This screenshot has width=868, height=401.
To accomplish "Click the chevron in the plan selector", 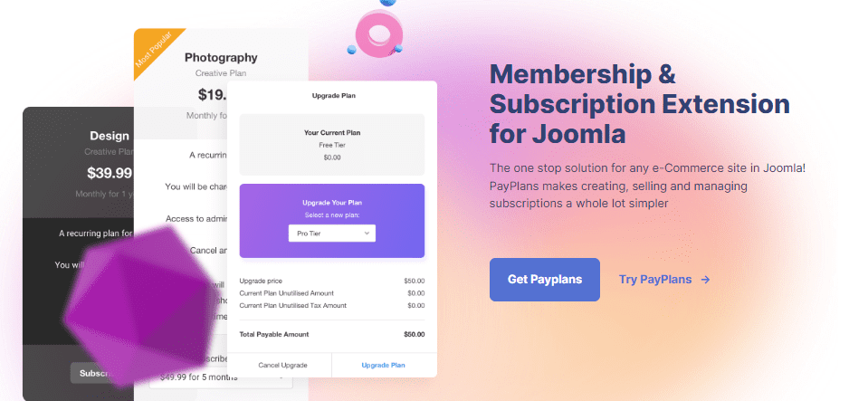I will (367, 234).
